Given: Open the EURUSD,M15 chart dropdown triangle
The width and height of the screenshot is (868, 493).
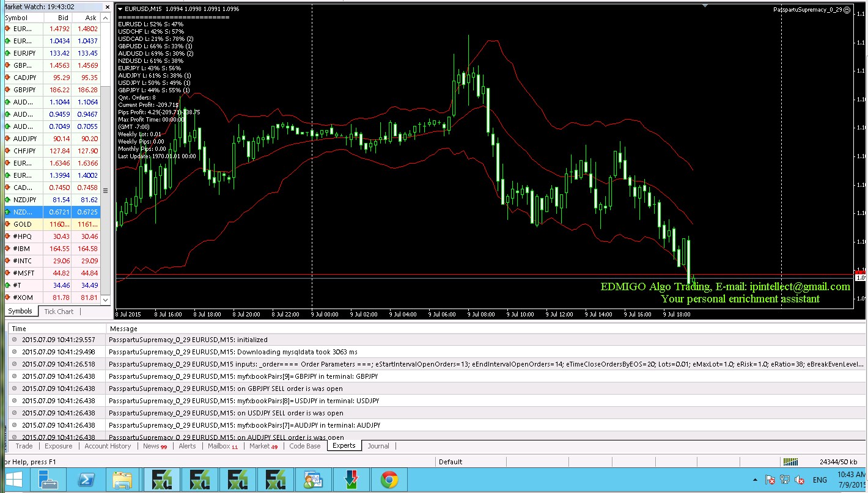Looking at the screenshot, I should click(120, 9).
